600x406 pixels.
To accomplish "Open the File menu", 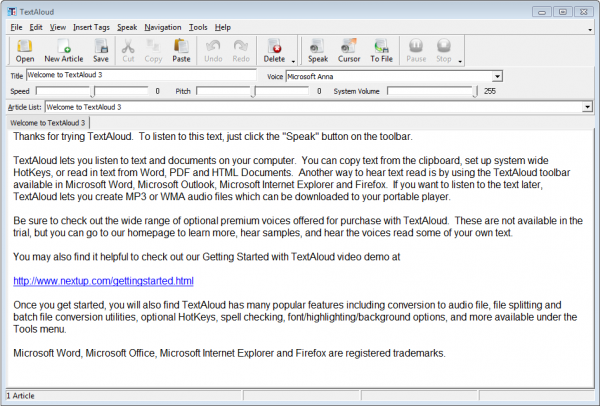I will pos(16,27).
